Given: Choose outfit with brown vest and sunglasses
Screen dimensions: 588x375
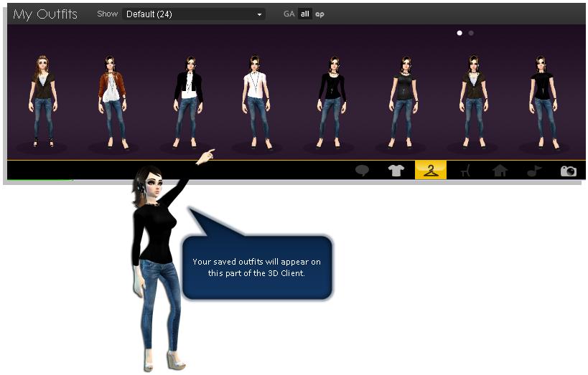Looking at the screenshot, I should [43, 101].
